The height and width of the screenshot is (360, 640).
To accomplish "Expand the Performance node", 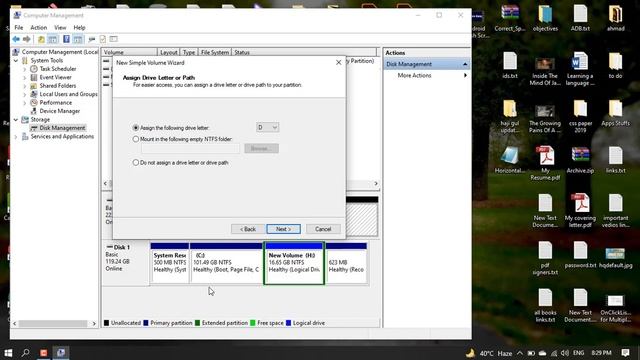I will (24, 102).
